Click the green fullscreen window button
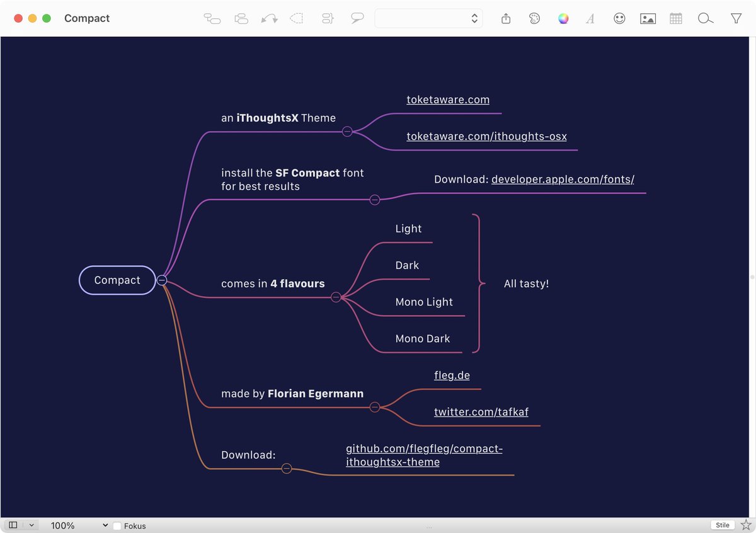Screen dimensions: 756x533 [x=47, y=18]
